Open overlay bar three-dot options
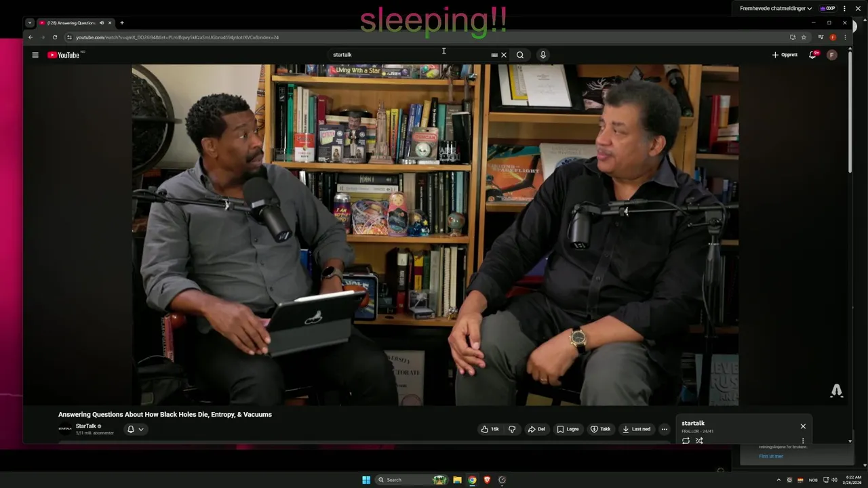The height and width of the screenshot is (488, 868). click(x=845, y=8)
